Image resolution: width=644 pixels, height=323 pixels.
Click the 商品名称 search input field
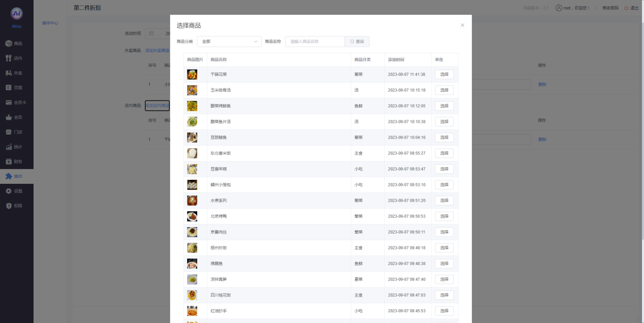(x=315, y=42)
